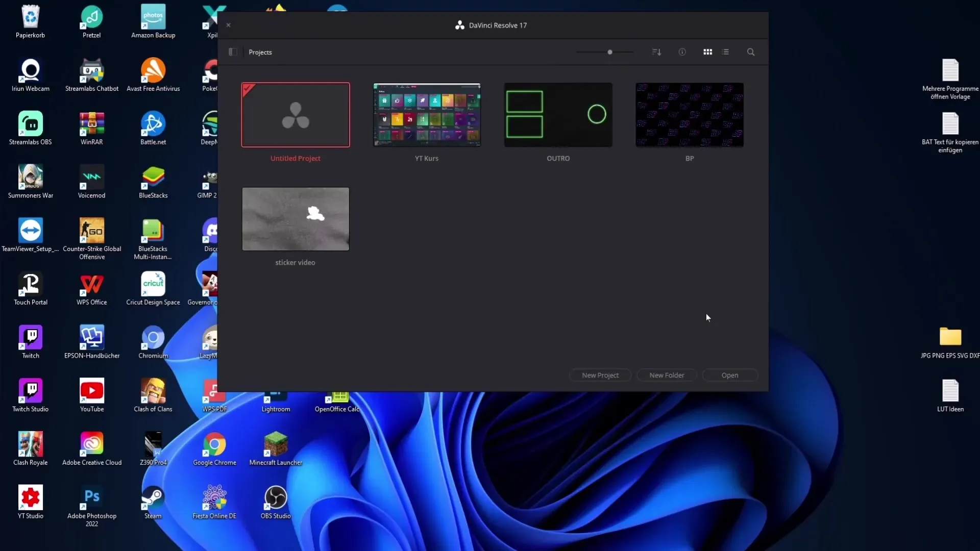
Task: Select the LUT Ideen text file
Action: pyautogui.click(x=950, y=396)
